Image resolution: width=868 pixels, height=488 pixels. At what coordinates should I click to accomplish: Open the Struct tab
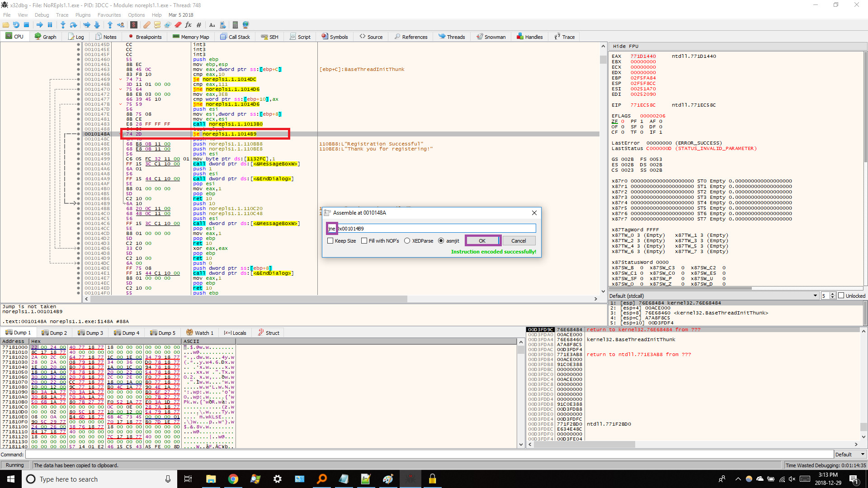pyautogui.click(x=269, y=333)
